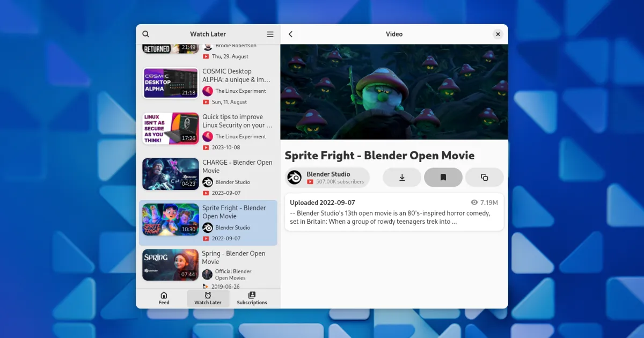Switch to the Feed tab

coord(164,298)
